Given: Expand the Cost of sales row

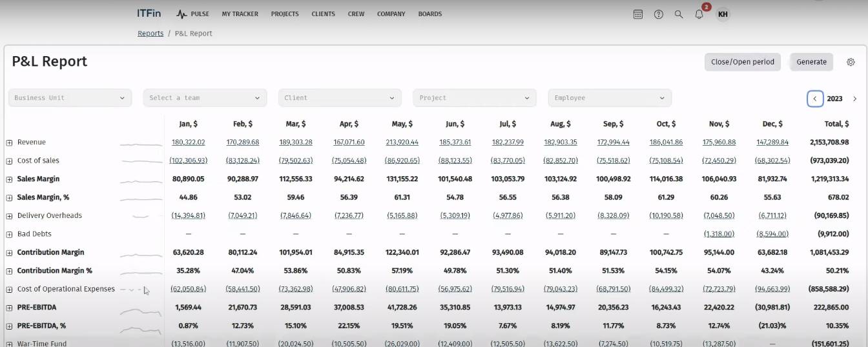Looking at the screenshot, I should coord(9,161).
